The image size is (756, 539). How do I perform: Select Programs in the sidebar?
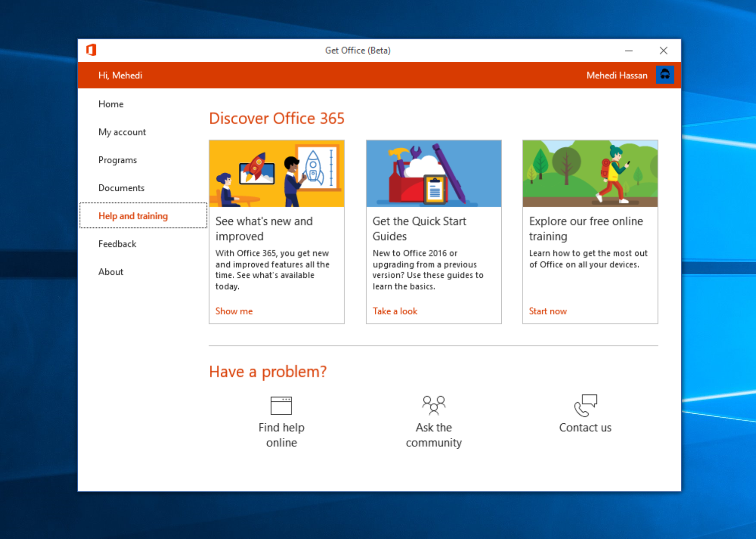(x=117, y=160)
